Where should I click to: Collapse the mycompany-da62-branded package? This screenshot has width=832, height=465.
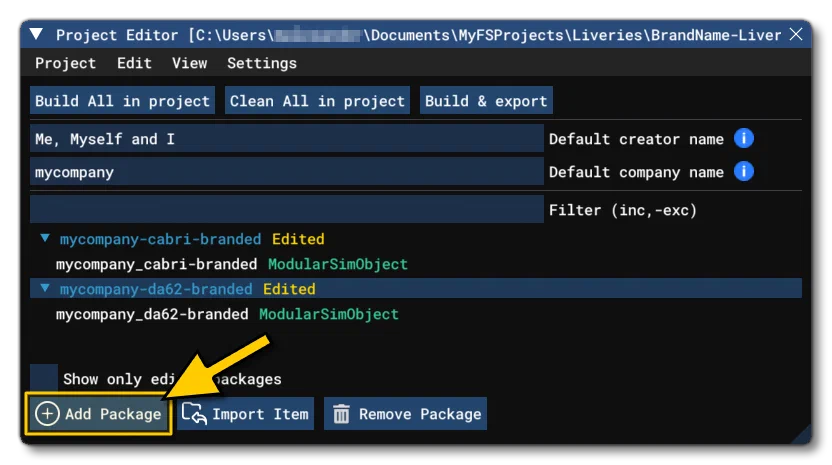(45, 288)
